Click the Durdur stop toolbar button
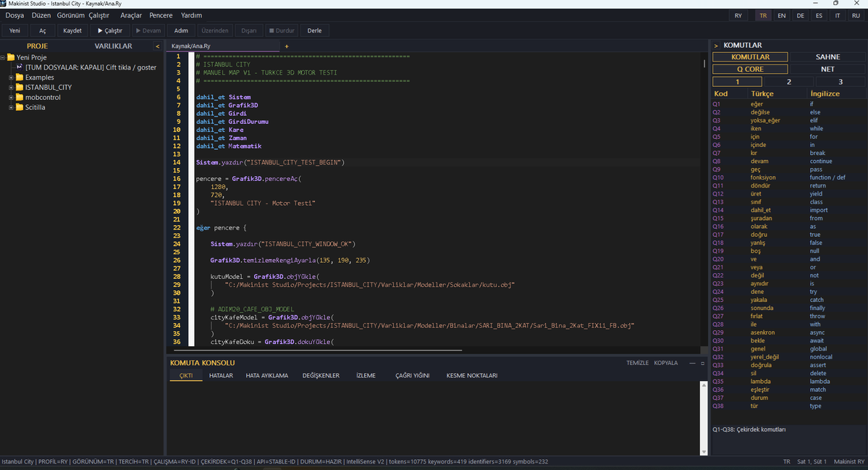The image size is (868, 470). pyautogui.click(x=282, y=30)
